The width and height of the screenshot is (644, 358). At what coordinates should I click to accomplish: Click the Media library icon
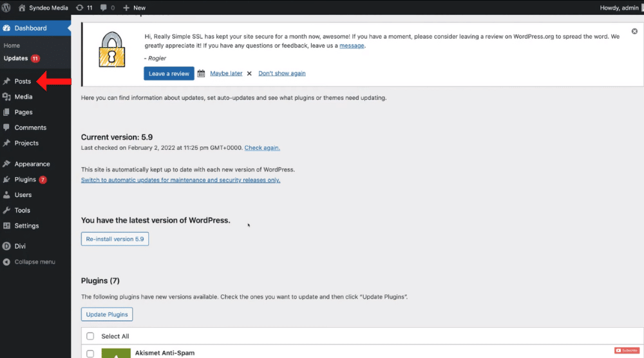(x=6, y=97)
